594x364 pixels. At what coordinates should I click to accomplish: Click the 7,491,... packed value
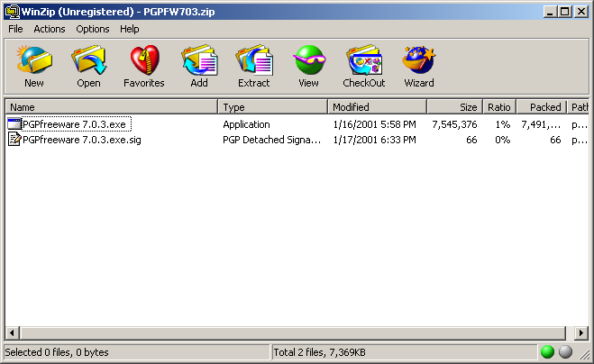coord(541,124)
